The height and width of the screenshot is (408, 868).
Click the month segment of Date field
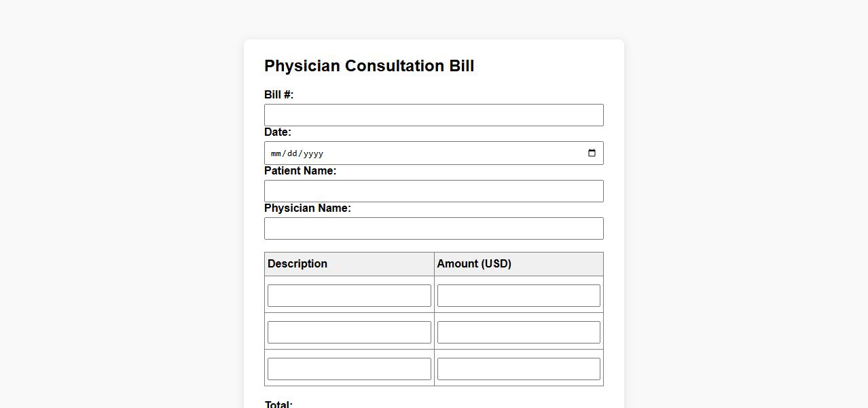click(x=276, y=153)
